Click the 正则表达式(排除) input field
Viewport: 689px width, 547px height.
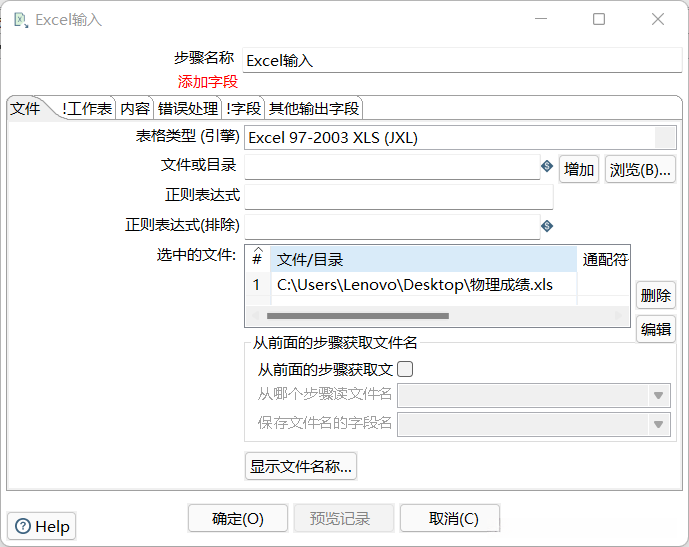pyautogui.click(x=392, y=227)
